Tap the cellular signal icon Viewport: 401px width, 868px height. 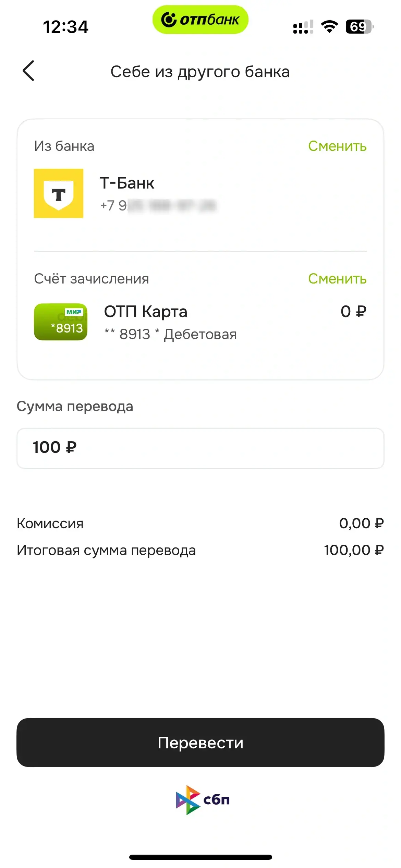(303, 27)
